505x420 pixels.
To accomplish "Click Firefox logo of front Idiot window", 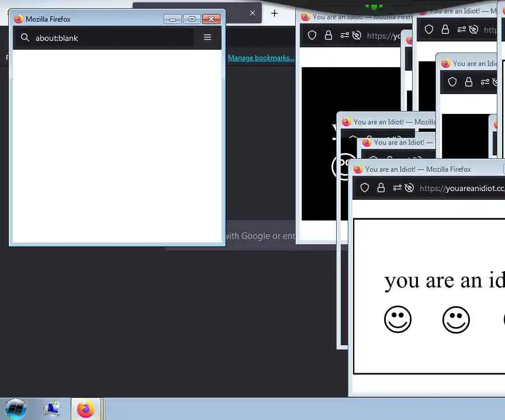I will [x=358, y=169].
